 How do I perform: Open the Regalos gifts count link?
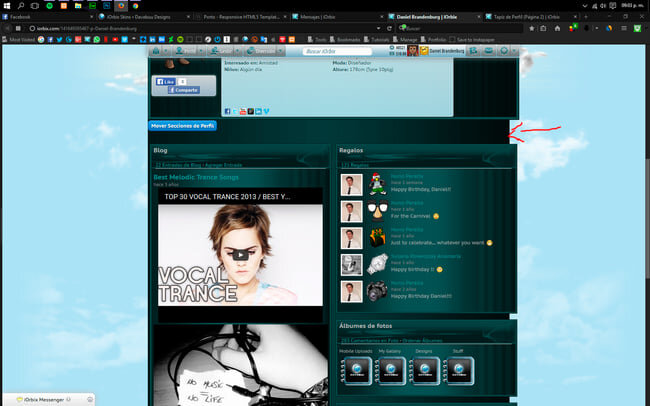coord(354,165)
